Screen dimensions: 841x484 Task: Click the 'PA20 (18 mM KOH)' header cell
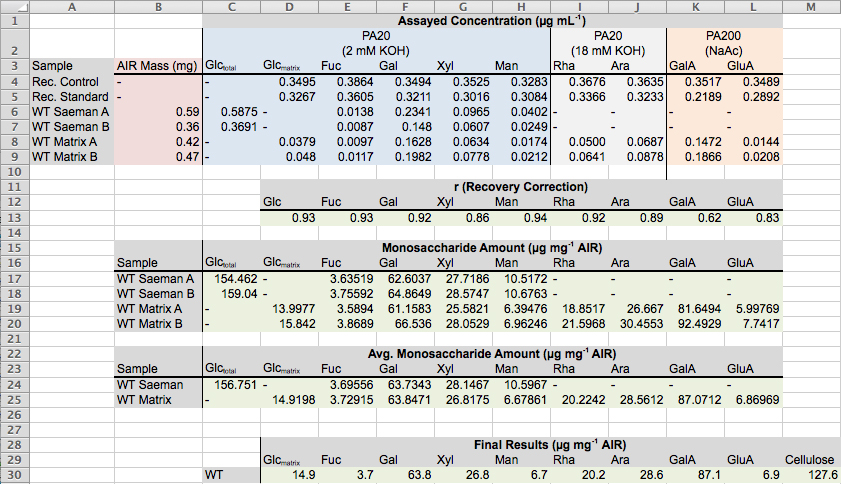(x=608, y=43)
